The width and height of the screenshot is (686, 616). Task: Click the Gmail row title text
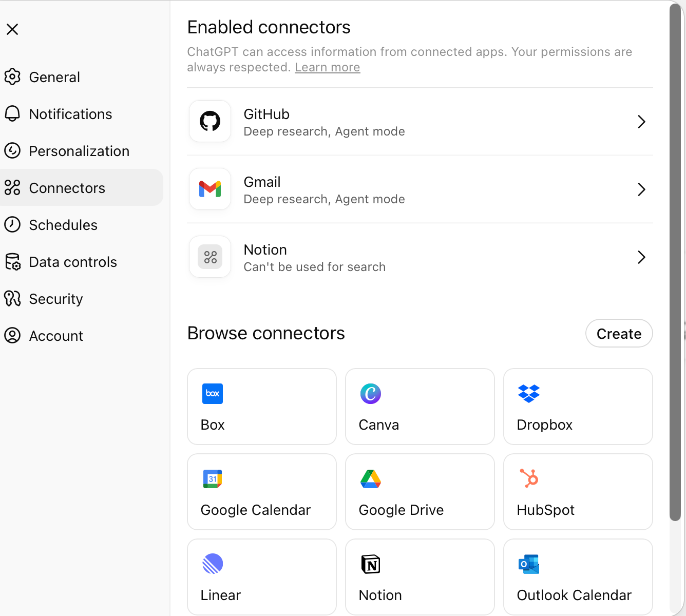pyautogui.click(x=262, y=182)
